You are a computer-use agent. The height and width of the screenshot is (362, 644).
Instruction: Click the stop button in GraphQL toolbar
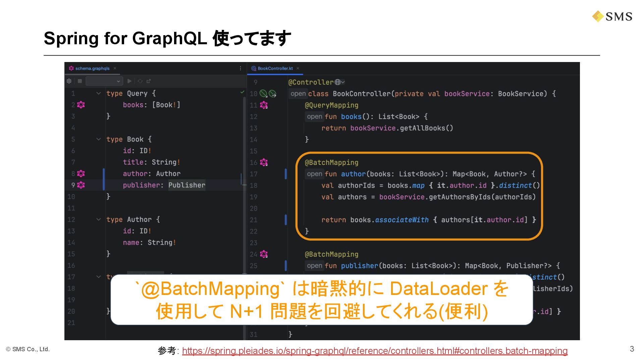[80, 81]
